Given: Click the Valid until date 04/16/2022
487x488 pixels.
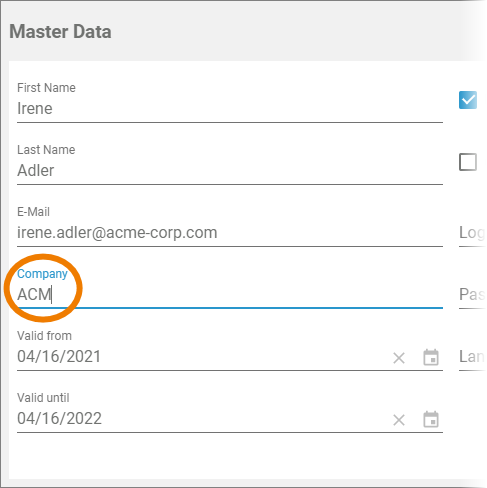Looking at the screenshot, I should click(59, 419).
